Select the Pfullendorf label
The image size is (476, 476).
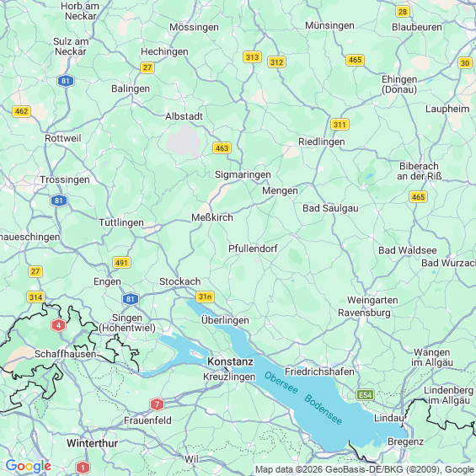[253, 249]
